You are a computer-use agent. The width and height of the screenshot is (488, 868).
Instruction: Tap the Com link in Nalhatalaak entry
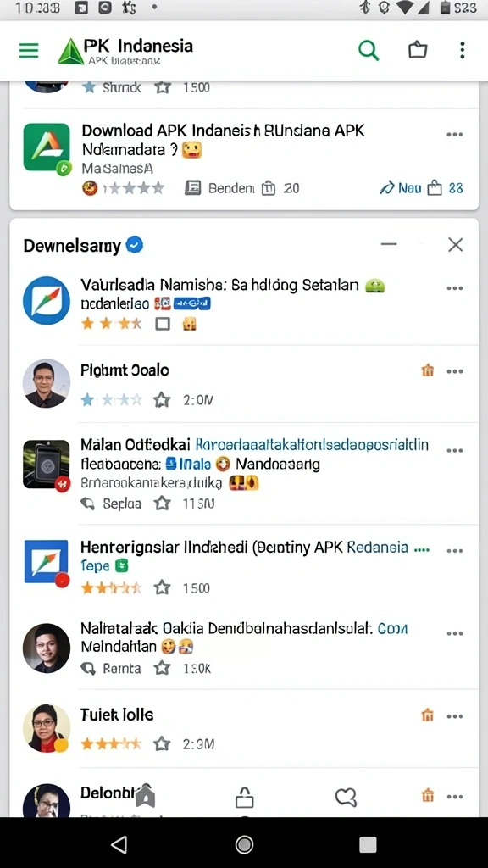pos(392,628)
